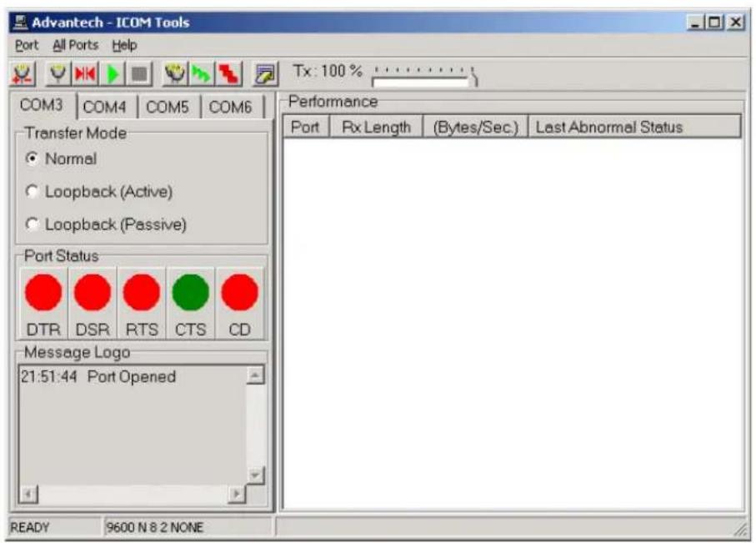Switch to the COM5 tab
Screen dimensions: 756x543
click(x=168, y=107)
